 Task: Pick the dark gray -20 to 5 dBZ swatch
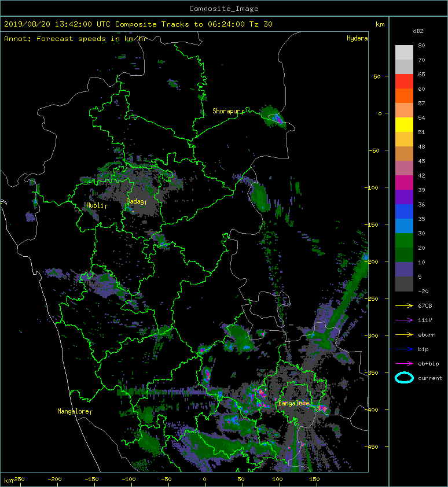(x=404, y=283)
